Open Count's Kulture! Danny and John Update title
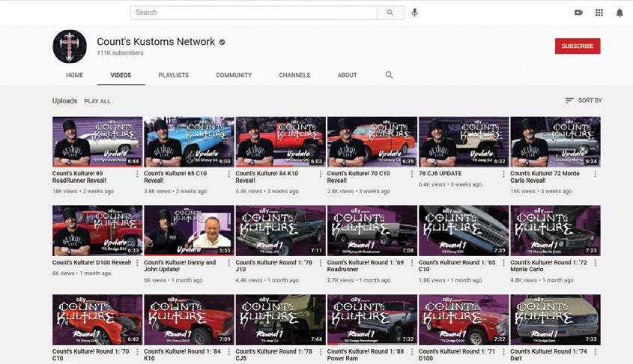 pyautogui.click(x=180, y=266)
